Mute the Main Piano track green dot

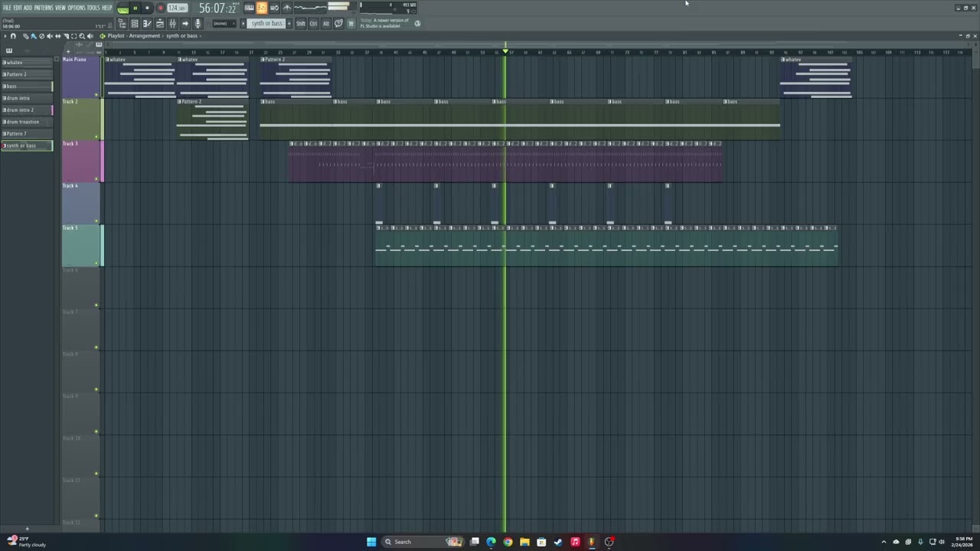[x=96, y=95]
